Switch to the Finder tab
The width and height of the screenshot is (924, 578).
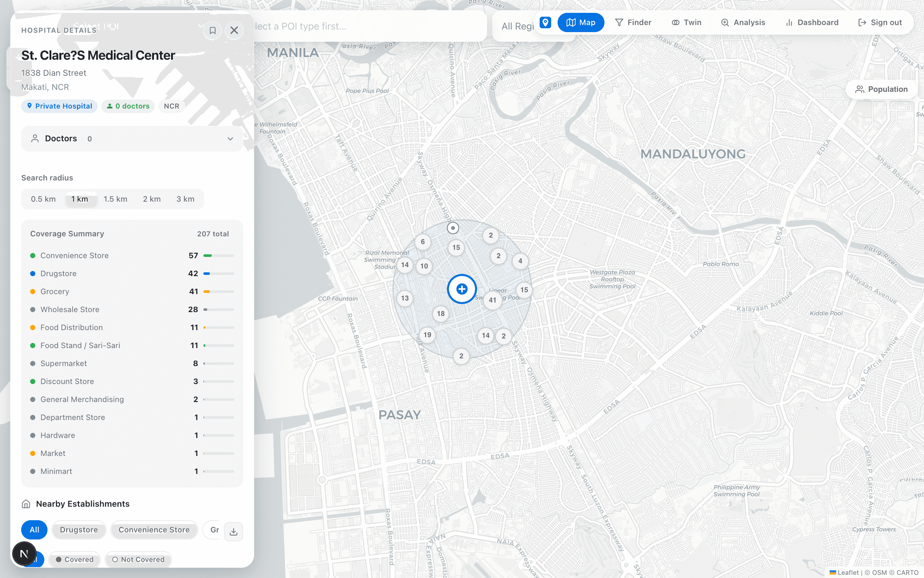633,22
